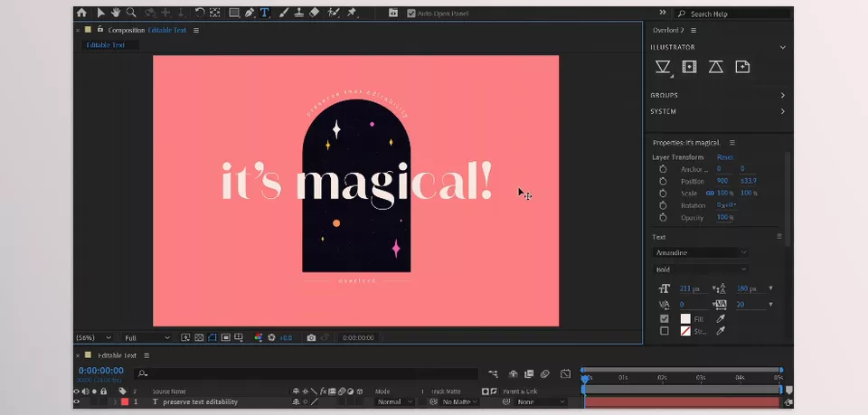The height and width of the screenshot is (415, 868).
Task: Toggle the Opacity stopwatch
Action: pyautogui.click(x=663, y=218)
